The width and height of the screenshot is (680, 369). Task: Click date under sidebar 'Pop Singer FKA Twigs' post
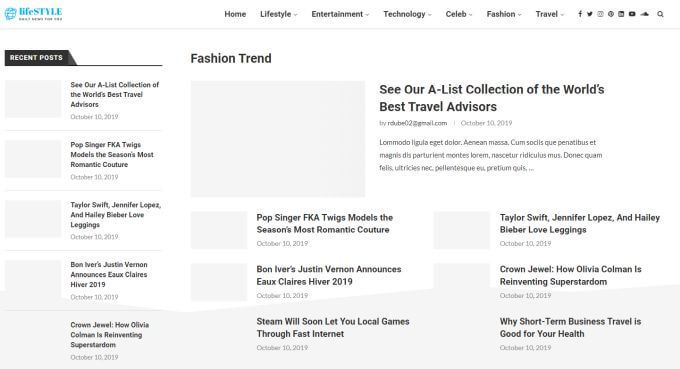coord(94,177)
